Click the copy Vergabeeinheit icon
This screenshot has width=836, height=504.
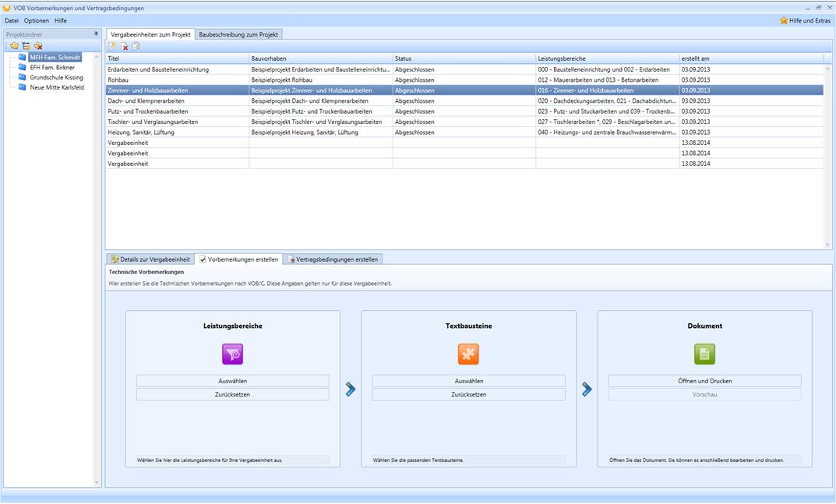pos(136,47)
